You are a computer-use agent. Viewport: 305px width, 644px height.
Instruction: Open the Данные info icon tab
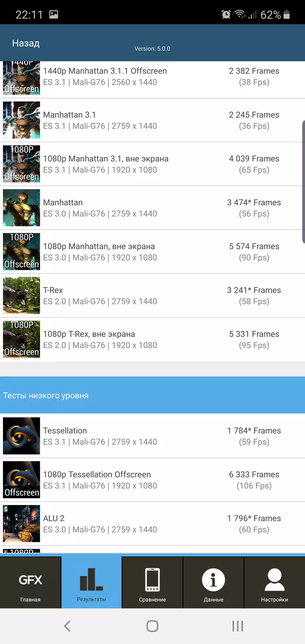point(213,583)
